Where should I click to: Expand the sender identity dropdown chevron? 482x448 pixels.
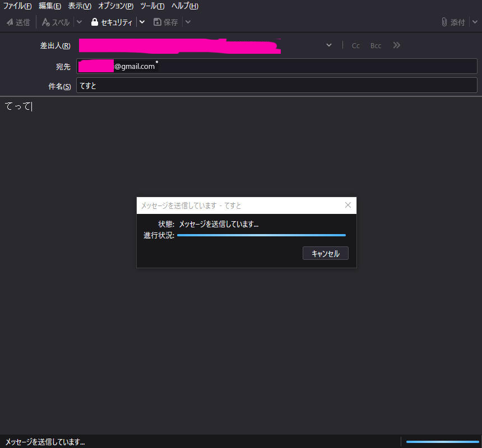coord(329,45)
